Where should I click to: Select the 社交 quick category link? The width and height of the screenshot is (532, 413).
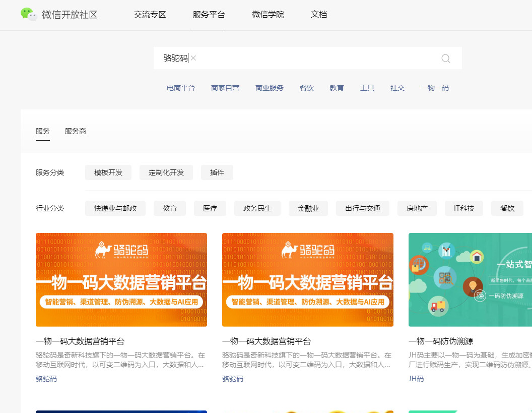(397, 88)
